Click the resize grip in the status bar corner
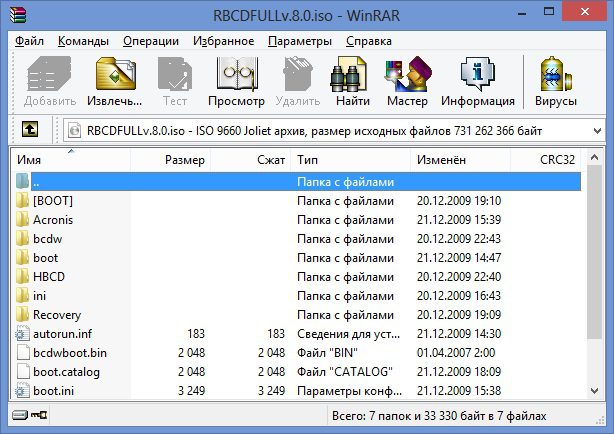The width and height of the screenshot is (614, 434). (600, 420)
